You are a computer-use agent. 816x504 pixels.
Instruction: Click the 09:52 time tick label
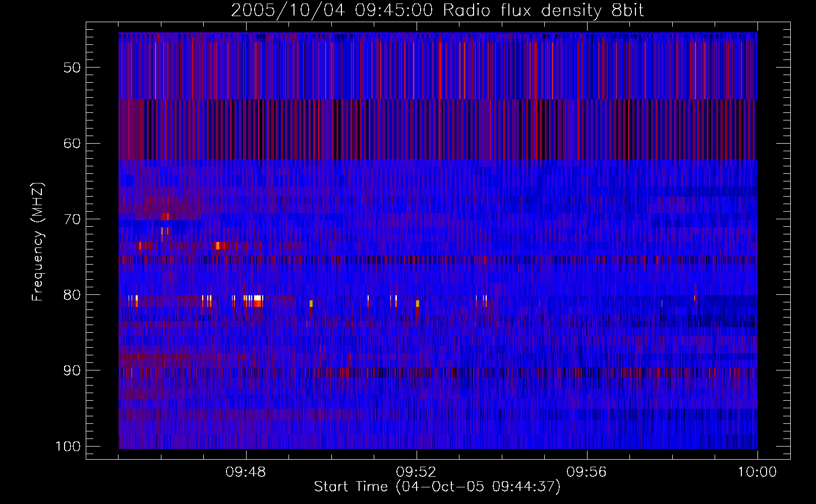[417, 472]
